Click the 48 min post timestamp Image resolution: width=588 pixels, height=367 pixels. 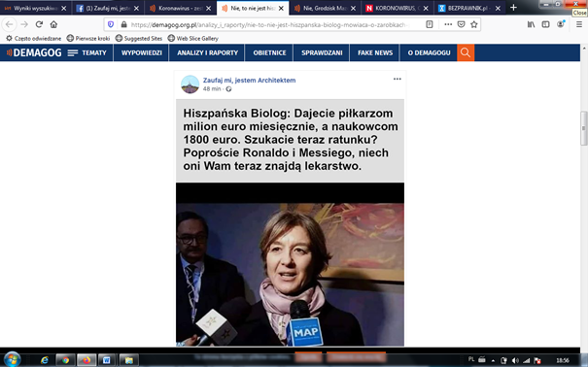[212, 88]
